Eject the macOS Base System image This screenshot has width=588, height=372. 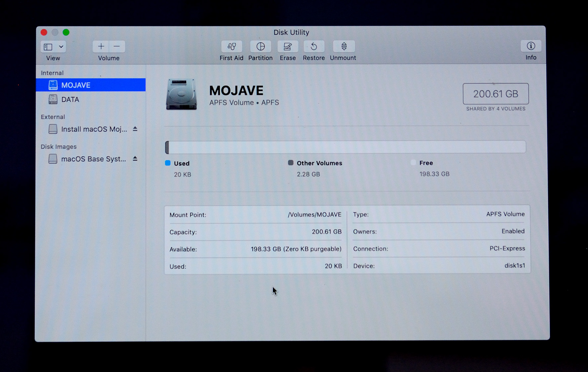click(135, 159)
